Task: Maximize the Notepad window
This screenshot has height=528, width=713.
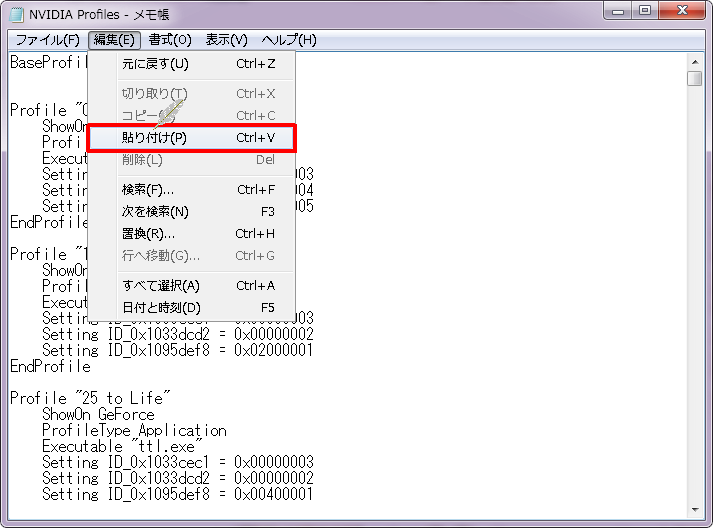Action: (x=645, y=11)
